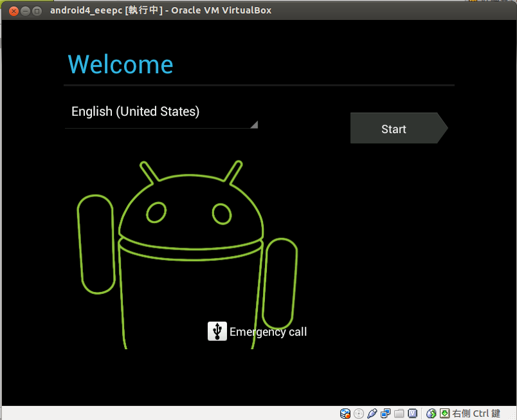517x420 pixels.
Task: Click the virtualization chip icon in status bar
Action: point(412,414)
